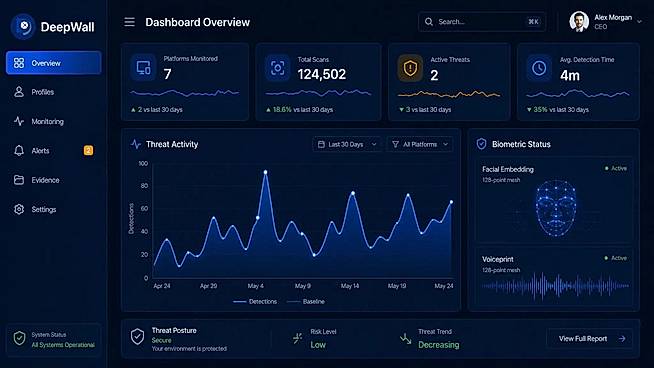The height and width of the screenshot is (368, 654).
Task: Click the 35% vs last 30 days text
Action: pyautogui.click(x=558, y=110)
